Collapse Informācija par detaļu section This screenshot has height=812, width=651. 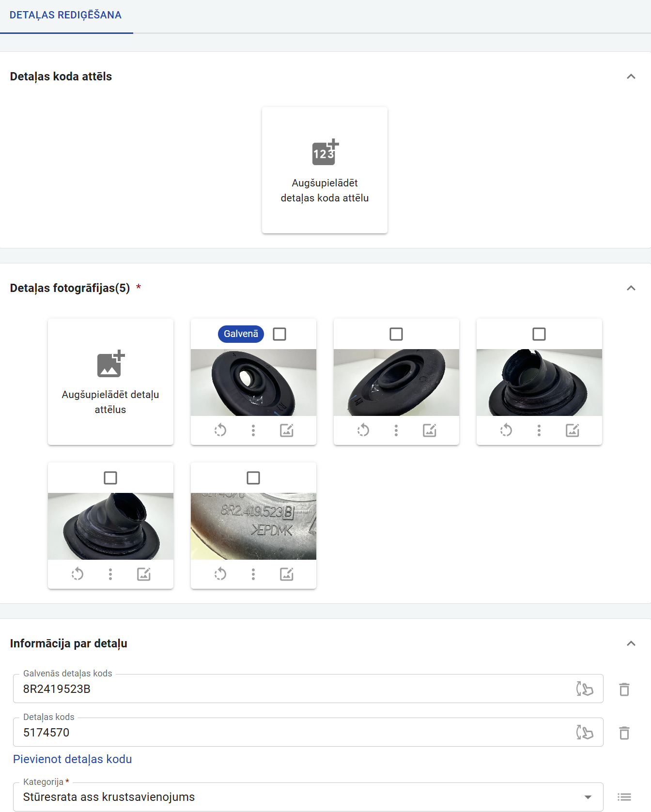tap(631, 643)
